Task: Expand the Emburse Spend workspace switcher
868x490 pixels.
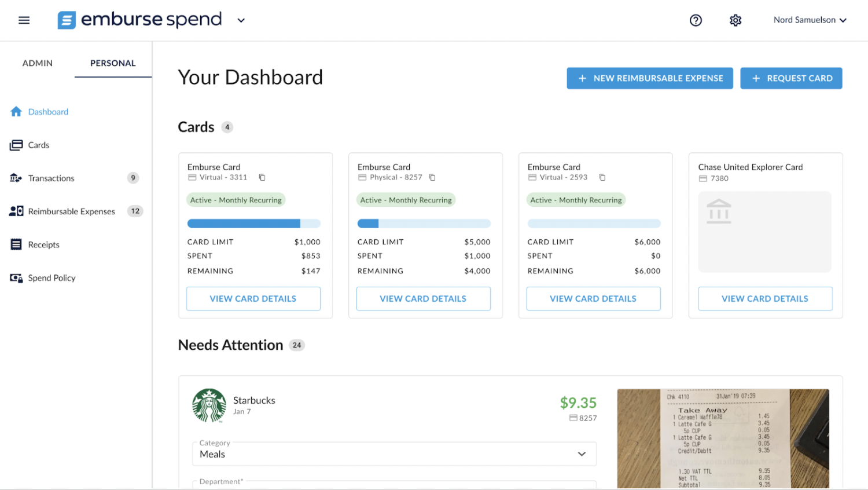Action: click(241, 20)
